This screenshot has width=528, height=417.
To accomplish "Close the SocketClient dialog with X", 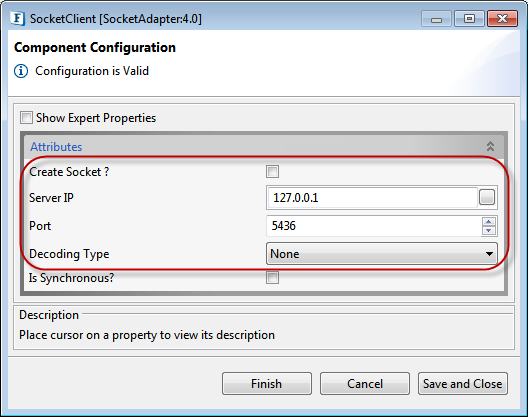I will tap(502, 19).
